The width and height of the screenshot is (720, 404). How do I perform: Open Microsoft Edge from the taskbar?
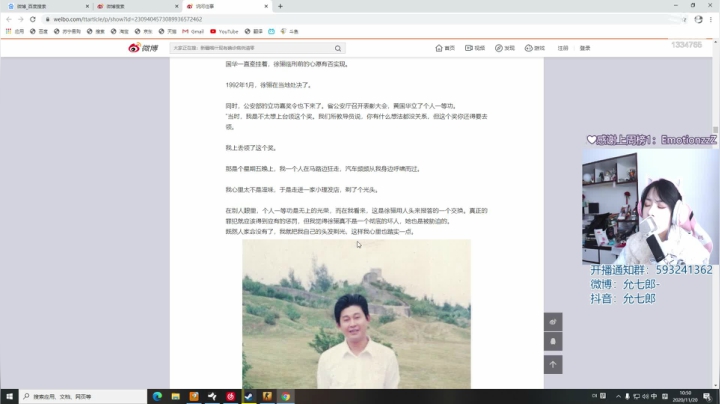point(157,396)
